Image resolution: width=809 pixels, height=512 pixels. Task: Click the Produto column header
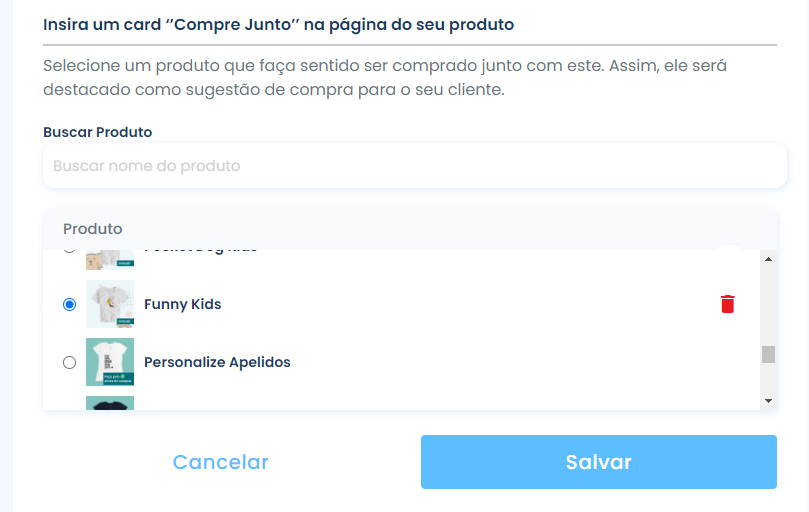click(92, 229)
